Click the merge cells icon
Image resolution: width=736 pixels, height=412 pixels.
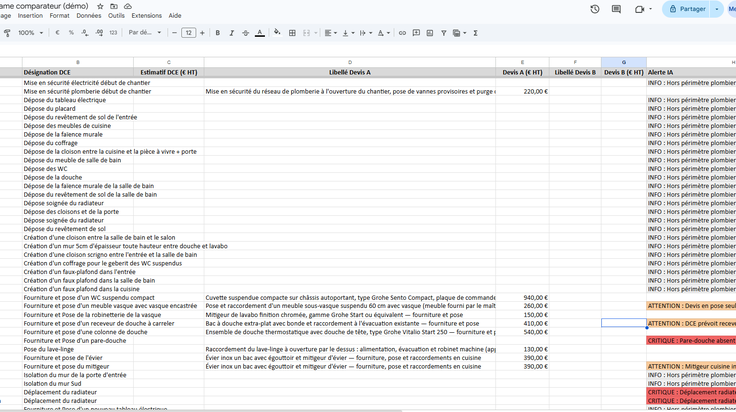coord(307,33)
